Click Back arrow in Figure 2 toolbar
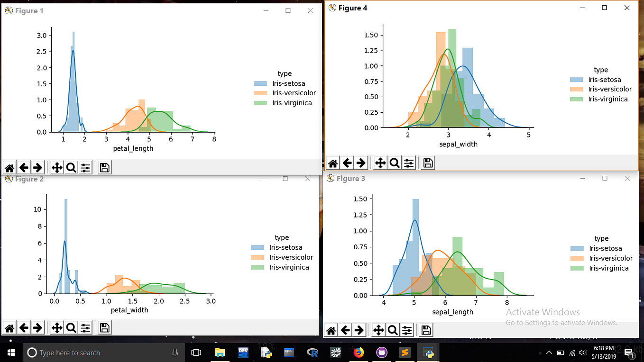This screenshot has width=644, height=362. coord(24,327)
